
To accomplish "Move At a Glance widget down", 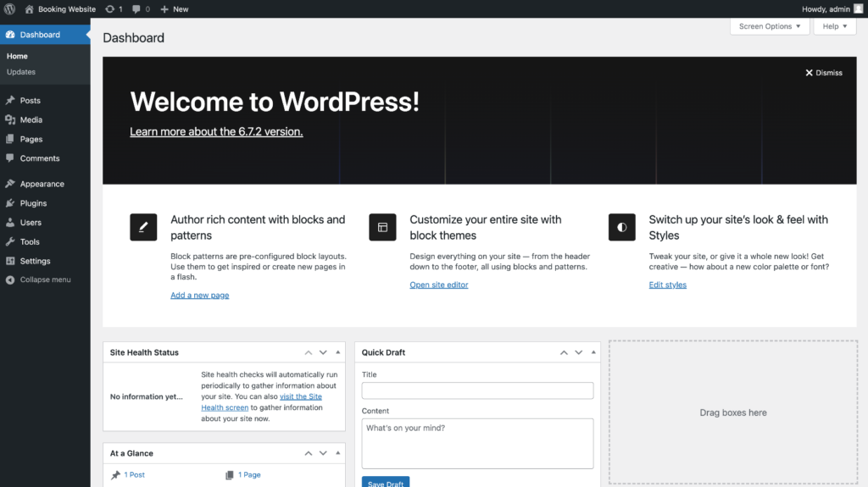I will pos(323,453).
